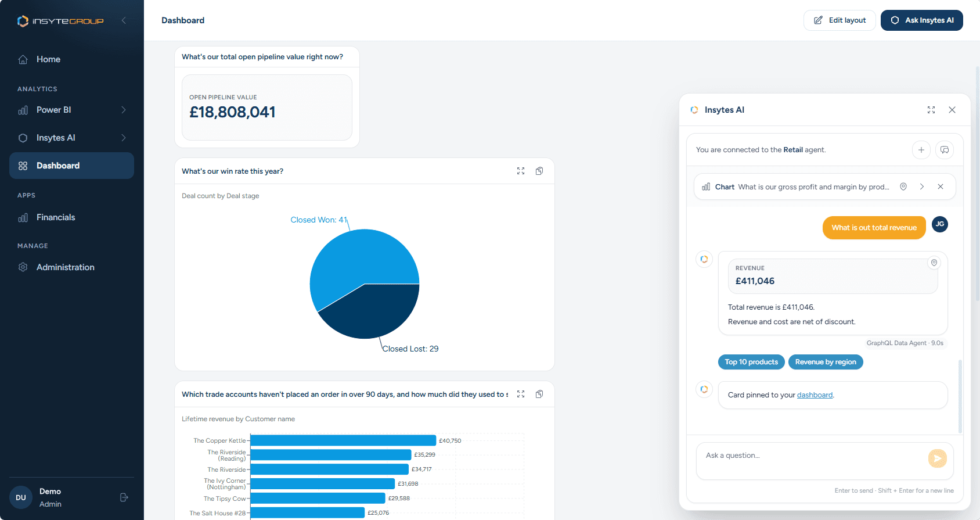Click the Power BI bar chart icon

(23, 110)
